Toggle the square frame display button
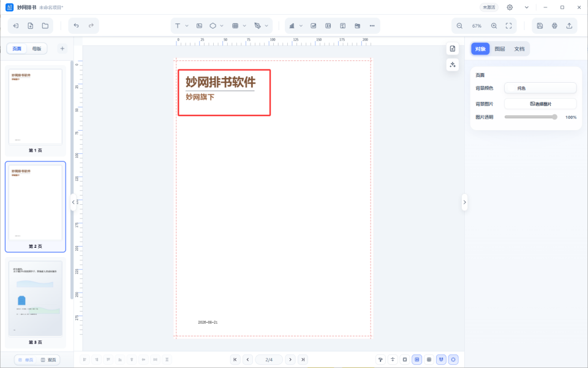 (x=405, y=359)
